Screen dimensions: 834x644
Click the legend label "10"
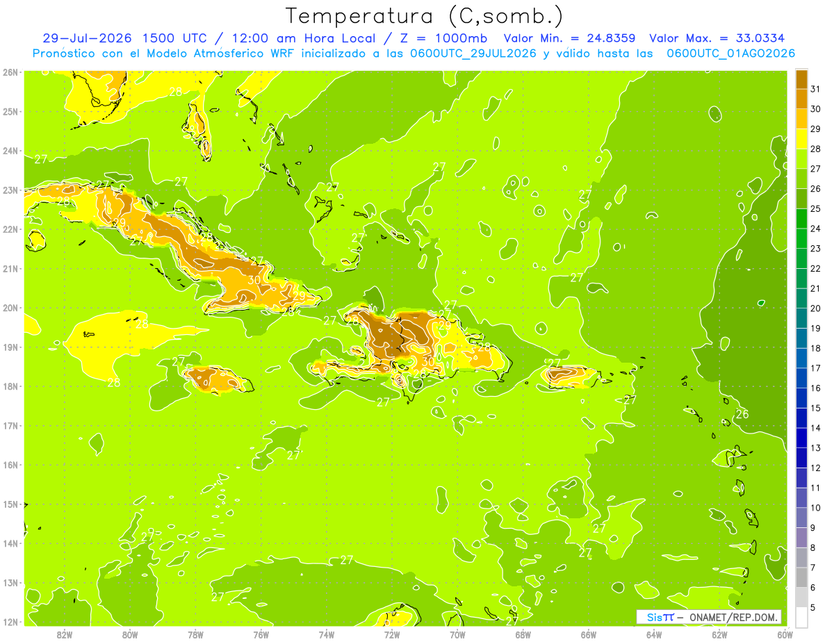tap(815, 508)
